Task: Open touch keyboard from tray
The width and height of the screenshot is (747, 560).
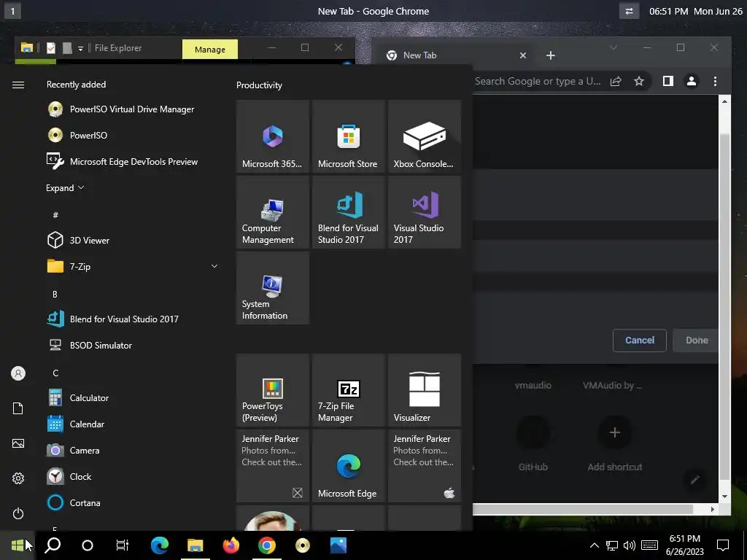Action: (650, 545)
